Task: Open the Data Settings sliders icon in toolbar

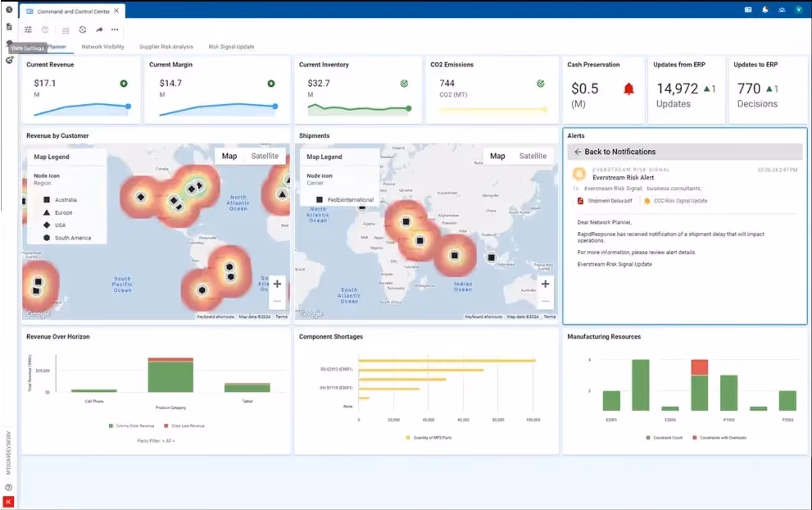Action: (28, 30)
